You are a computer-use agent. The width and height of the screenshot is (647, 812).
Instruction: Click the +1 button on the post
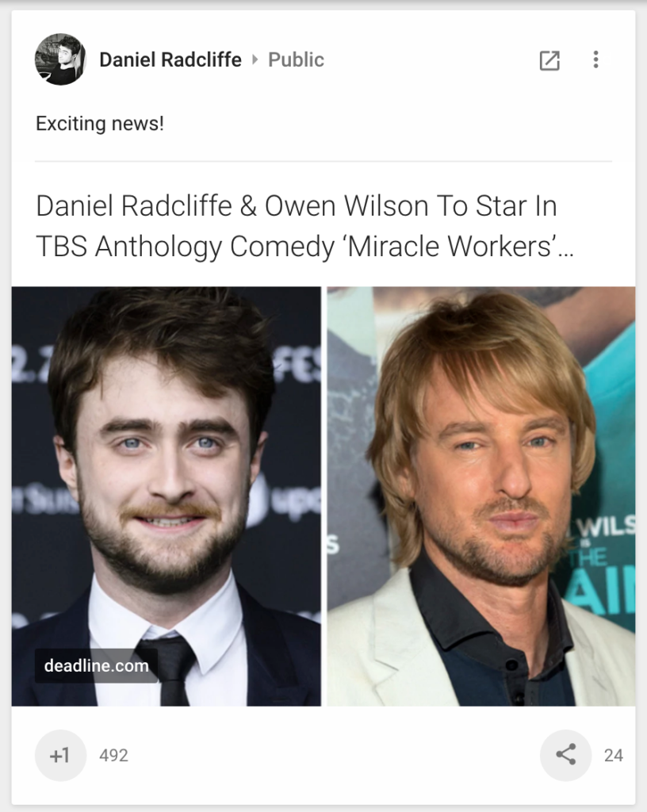[60, 755]
